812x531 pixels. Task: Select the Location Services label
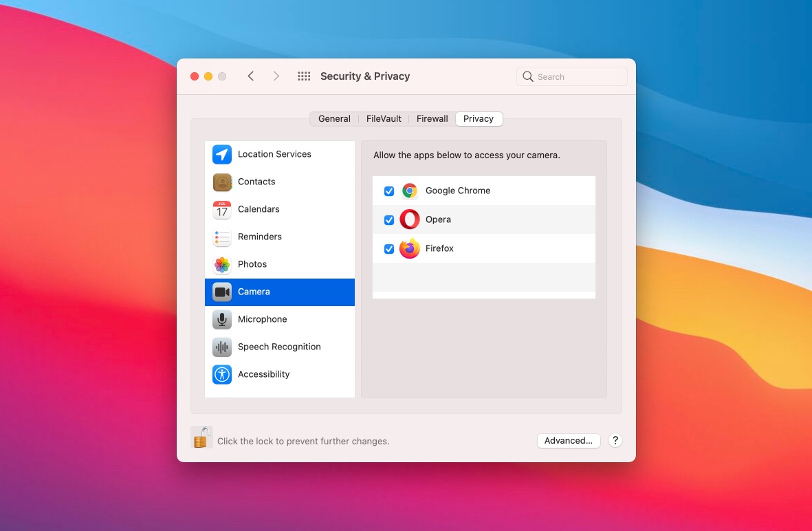[274, 154]
